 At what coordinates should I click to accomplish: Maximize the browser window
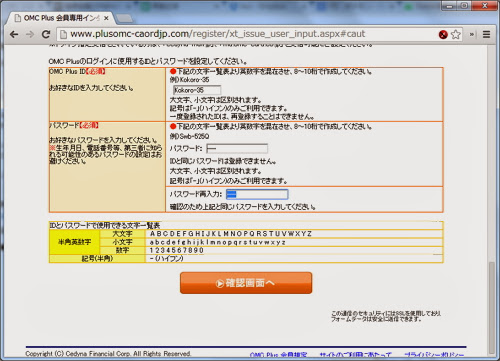pos(464,6)
